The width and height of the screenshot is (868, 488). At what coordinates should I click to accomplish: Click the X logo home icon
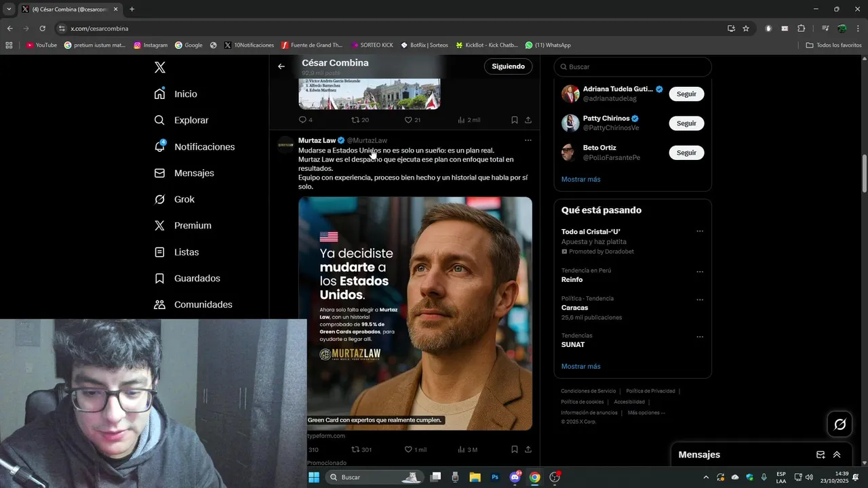coord(159,67)
